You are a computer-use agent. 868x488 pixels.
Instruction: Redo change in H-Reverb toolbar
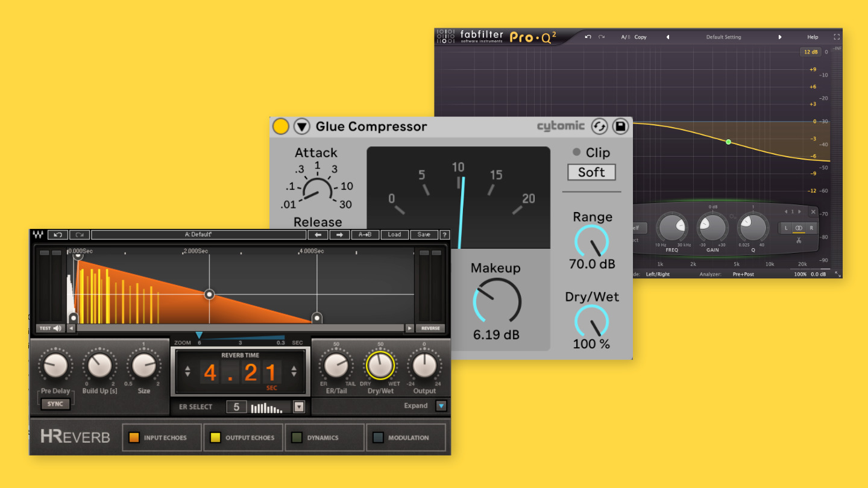tap(79, 235)
